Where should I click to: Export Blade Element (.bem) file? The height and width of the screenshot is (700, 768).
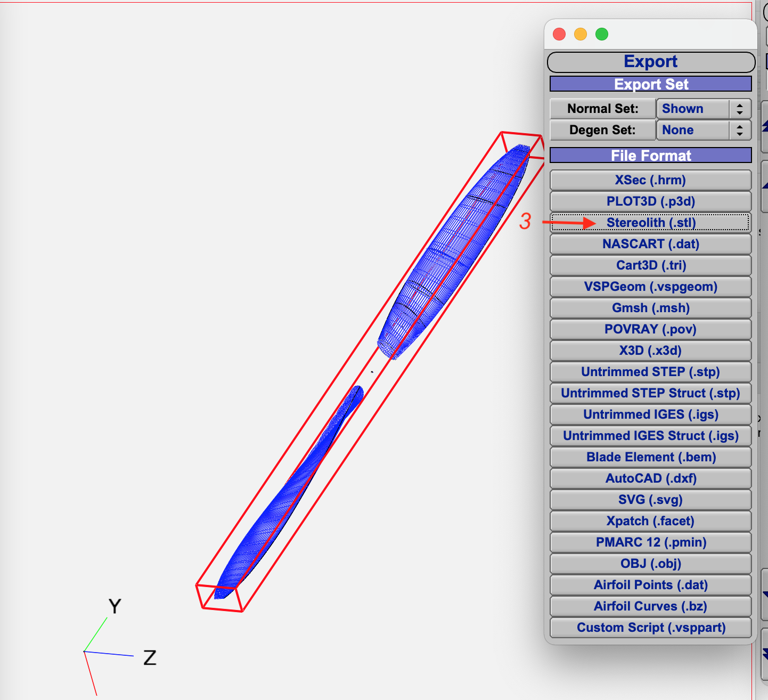(x=650, y=457)
